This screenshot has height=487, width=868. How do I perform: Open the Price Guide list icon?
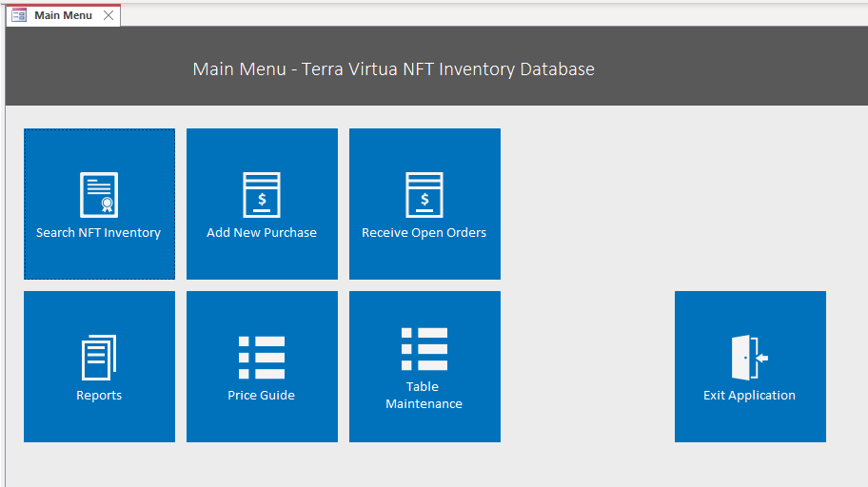pos(262,358)
